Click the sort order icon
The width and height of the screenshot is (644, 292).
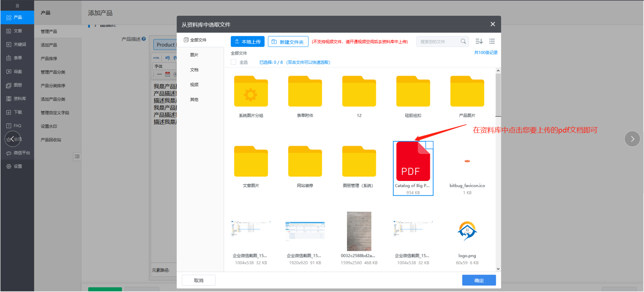coord(479,41)
